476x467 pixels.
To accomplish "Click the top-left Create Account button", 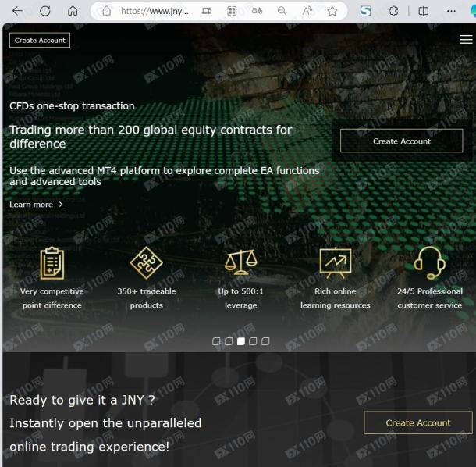I will tap(40, 40).
